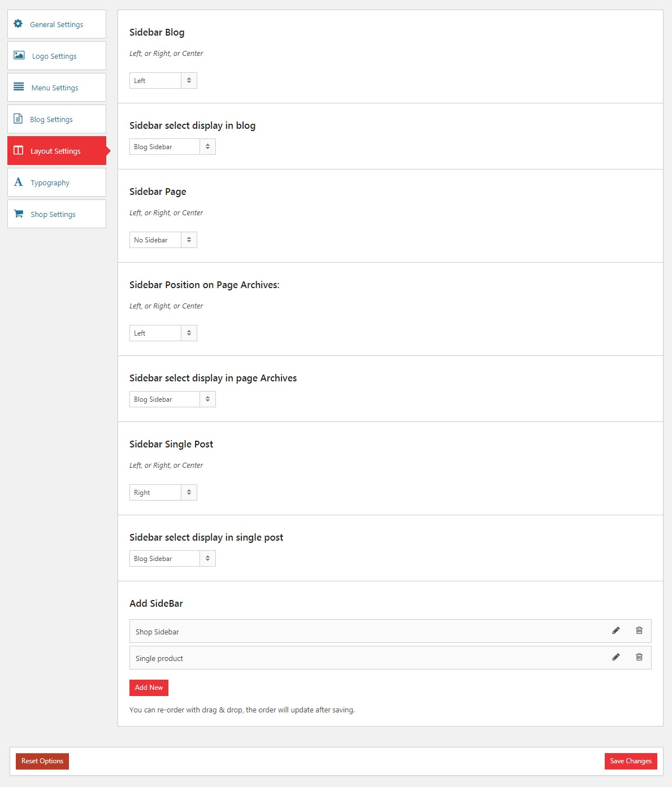672x787 pixels.
Task: Click the Sidebar Blog heading text
Action: coord(157,32)
